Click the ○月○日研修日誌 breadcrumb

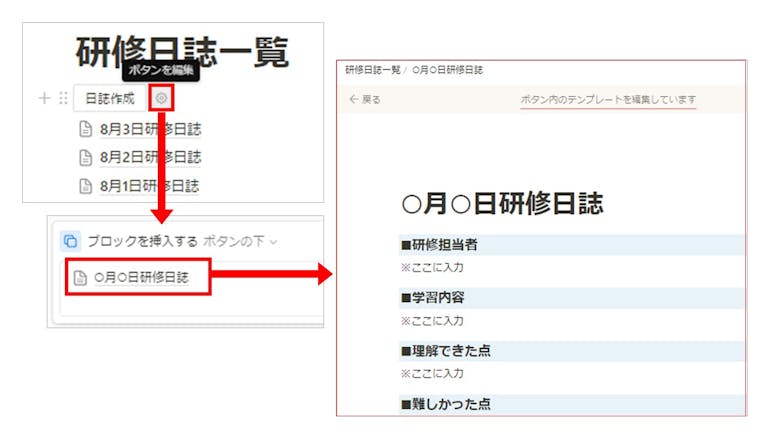click(447, 70)
